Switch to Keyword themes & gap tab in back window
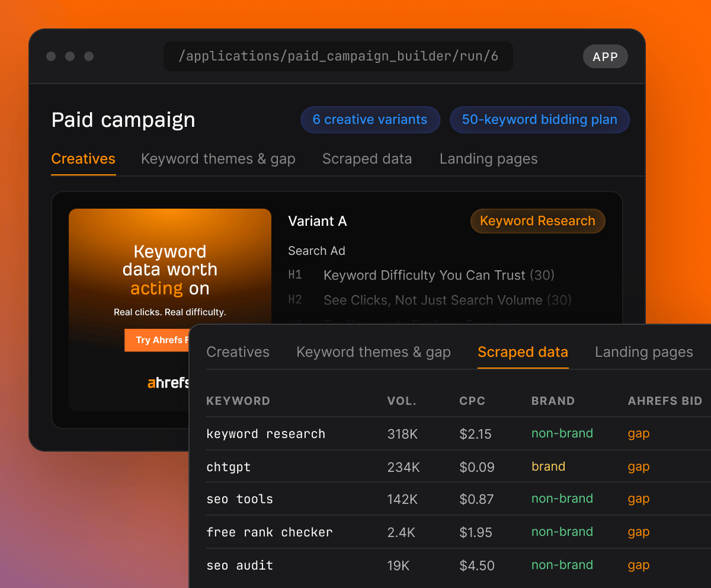 click(x=218, y=159)
